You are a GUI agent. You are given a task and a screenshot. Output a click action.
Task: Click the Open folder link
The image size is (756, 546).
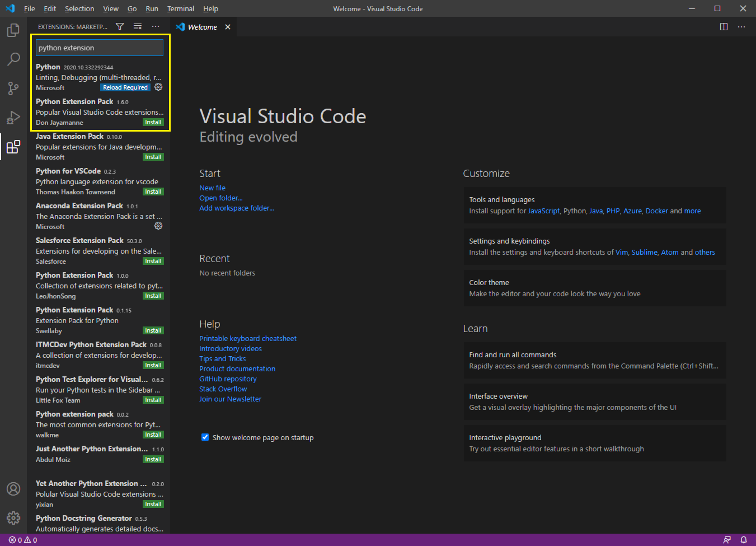tap(221, 198)
